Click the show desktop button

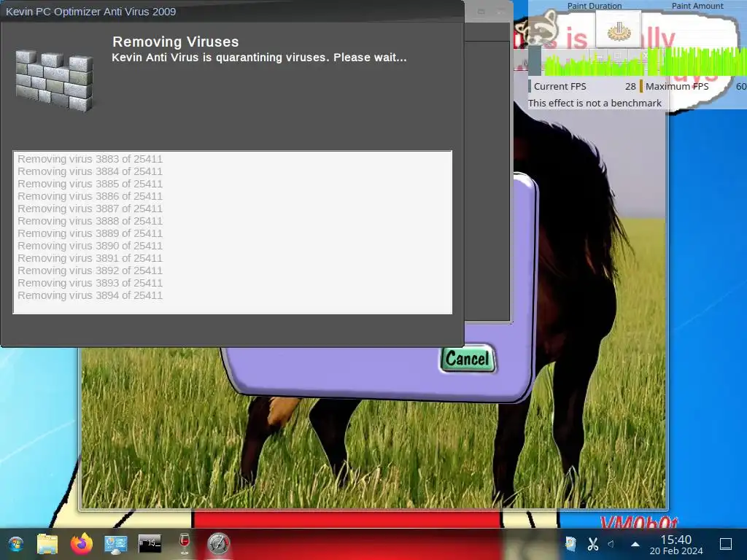pos(726,544)
